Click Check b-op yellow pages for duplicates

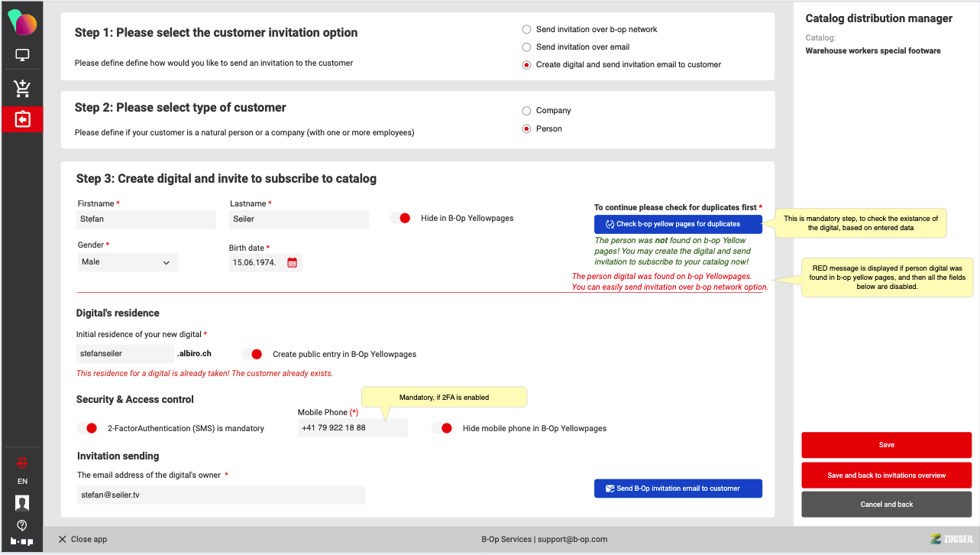tap(678, 224)
